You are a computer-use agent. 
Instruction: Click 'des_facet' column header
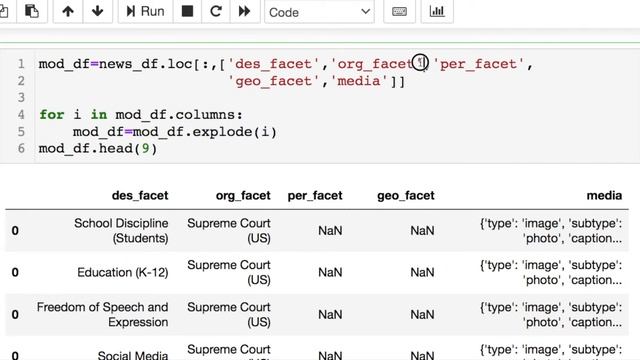click(x=140, y=196)
